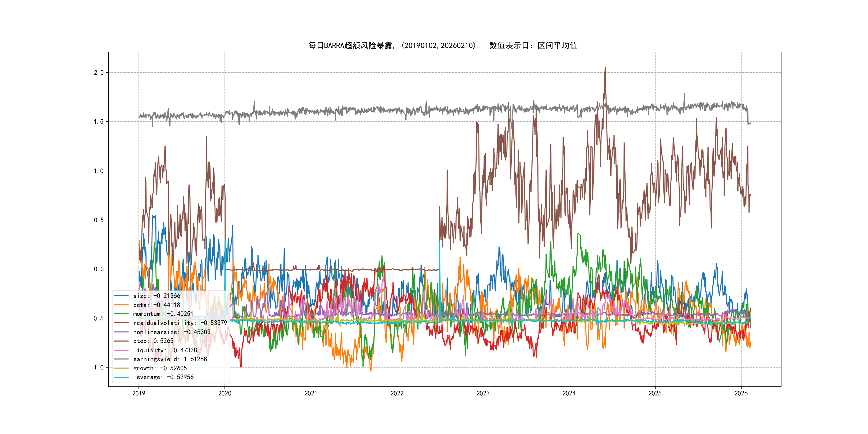The width and height of the screenshot is (868, 434).
Task: Click the -1.0 y-axis tick label
Action: (97, 367)
